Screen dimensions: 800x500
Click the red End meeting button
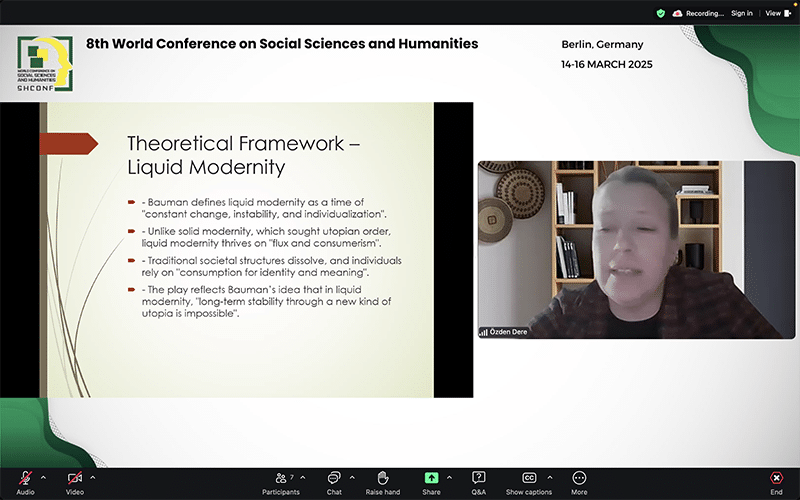(x=776, y=479)
